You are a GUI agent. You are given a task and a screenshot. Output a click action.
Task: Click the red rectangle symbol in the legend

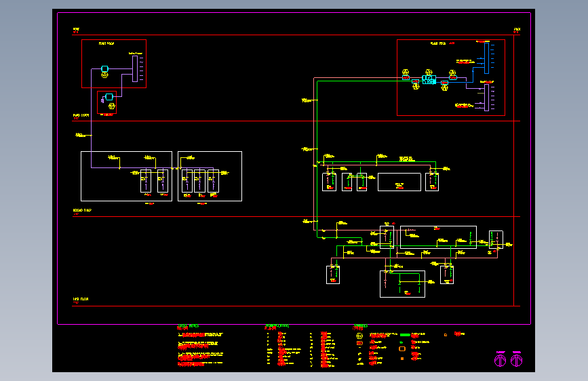[x=359, y=343]
